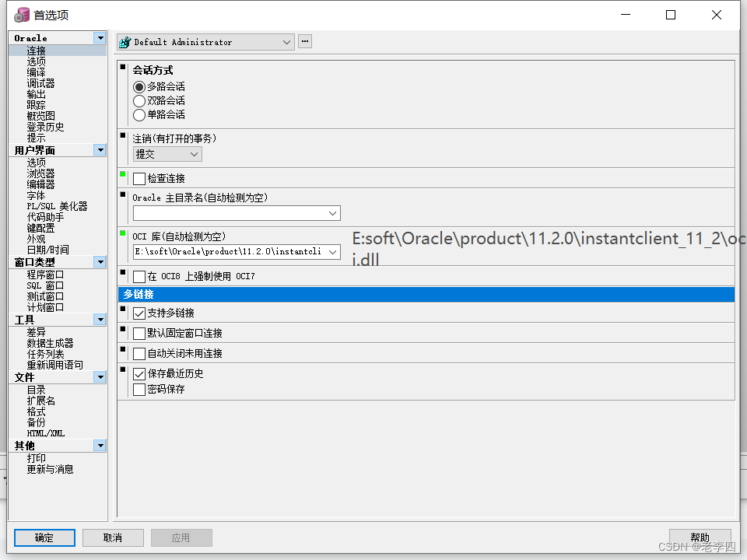Disable the 支持多链接 option
The width and height of the screenshot is (747, 560).
[x=138, y=313]
